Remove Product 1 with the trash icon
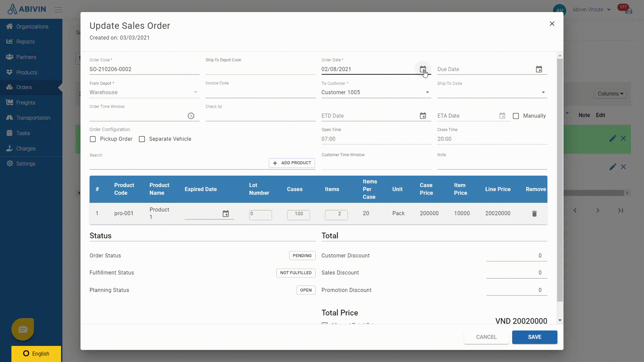644x362 pixels. click(x=534, y=214)
